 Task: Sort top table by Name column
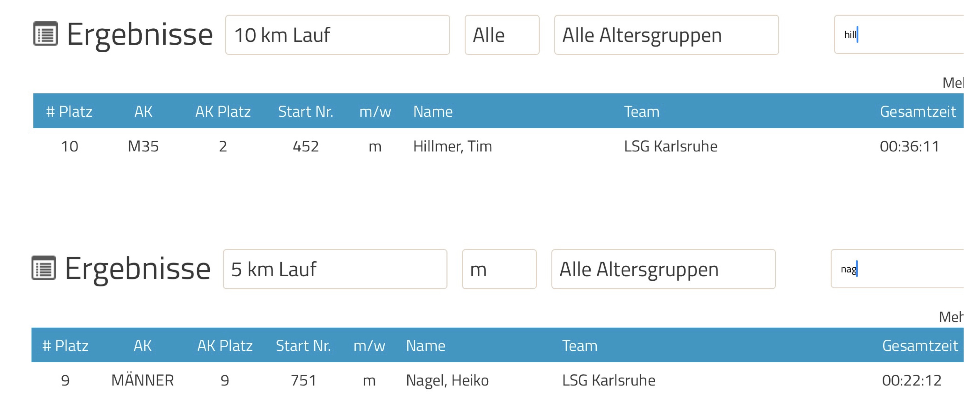(x=433, y=111)
